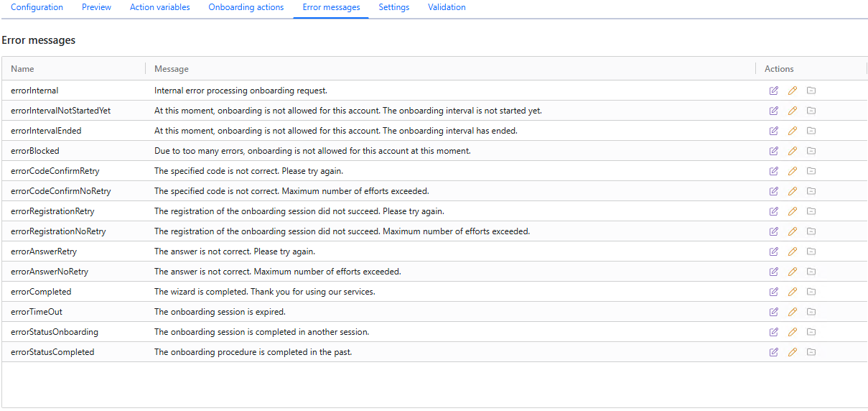The image size is (868, 411).
Task: Click the purple edit icon for errorCodeConfirmRetry
Action: (774, 171)
